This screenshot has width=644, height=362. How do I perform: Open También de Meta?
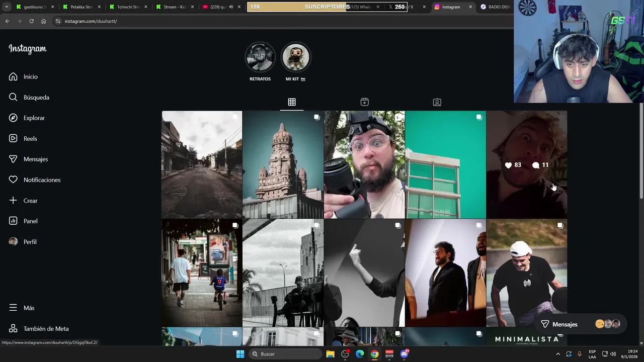click(39, 328)
